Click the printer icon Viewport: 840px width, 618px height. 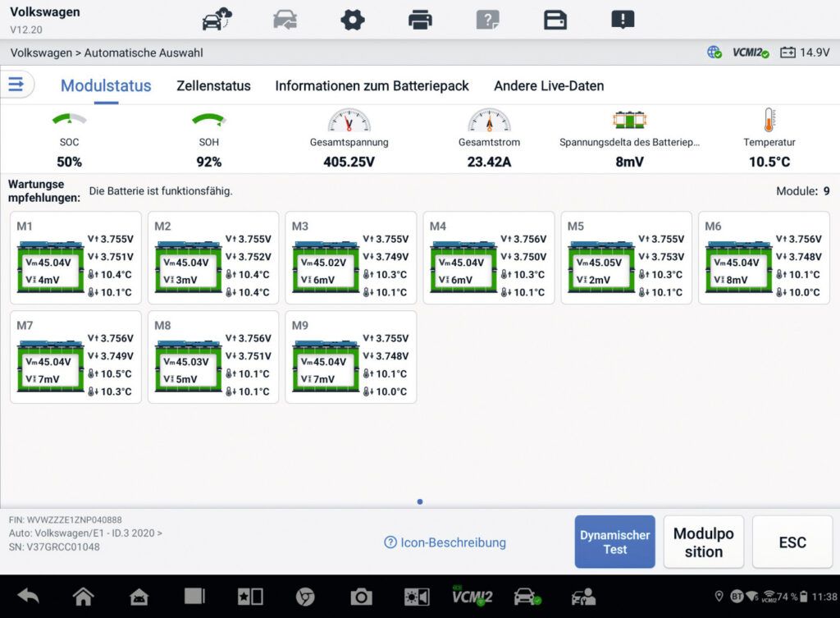click(x=420, y=20)
